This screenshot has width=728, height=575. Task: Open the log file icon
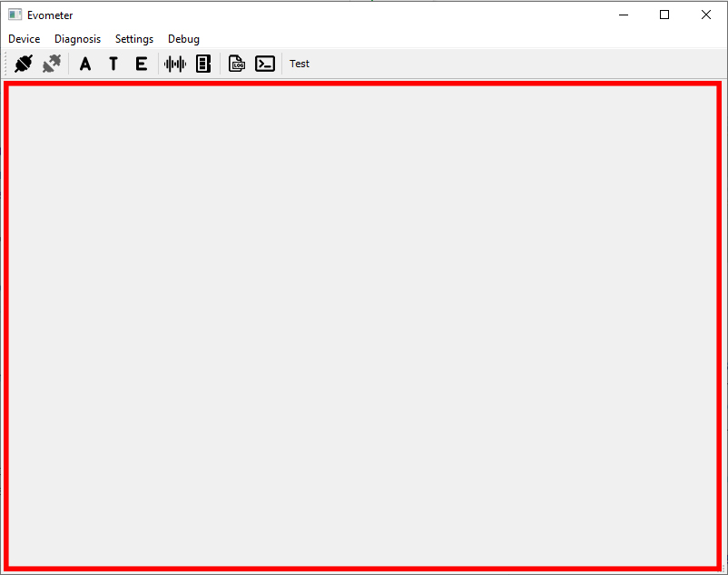click(237, 64)
